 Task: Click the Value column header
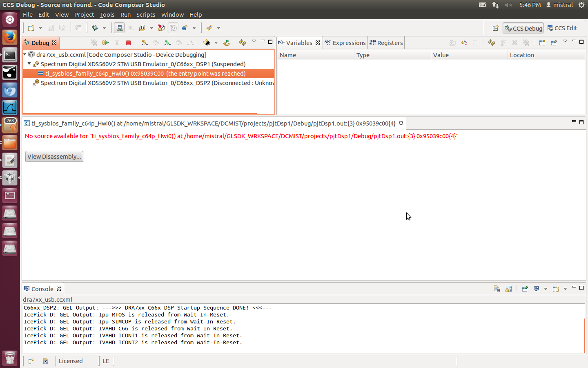coord(469,55)
